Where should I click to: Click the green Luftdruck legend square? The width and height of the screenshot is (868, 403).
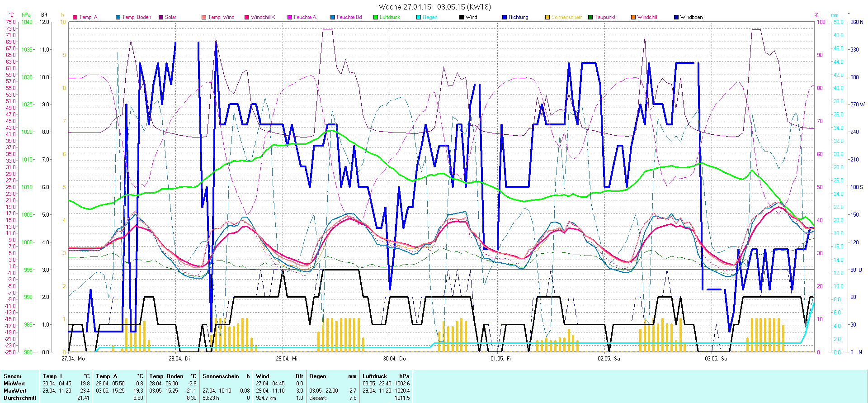[x=376, y=17]
